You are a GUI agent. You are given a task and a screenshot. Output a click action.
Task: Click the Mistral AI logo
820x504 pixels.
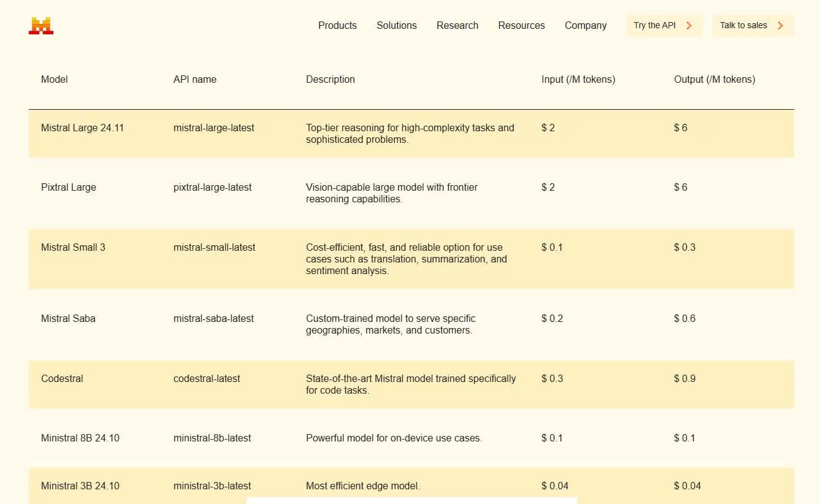tap(40, 25)
